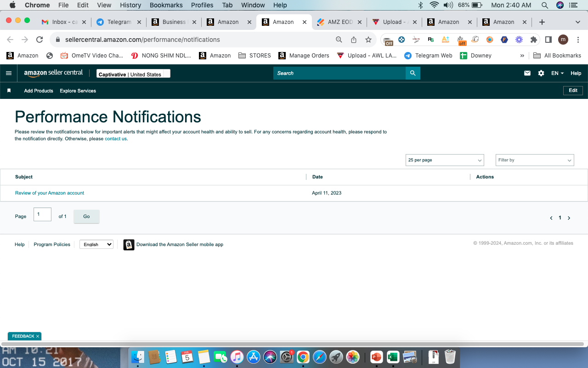Show hidden bookmarks with the double chevron
Screen dimensions: 588x368
pos(522,56)
